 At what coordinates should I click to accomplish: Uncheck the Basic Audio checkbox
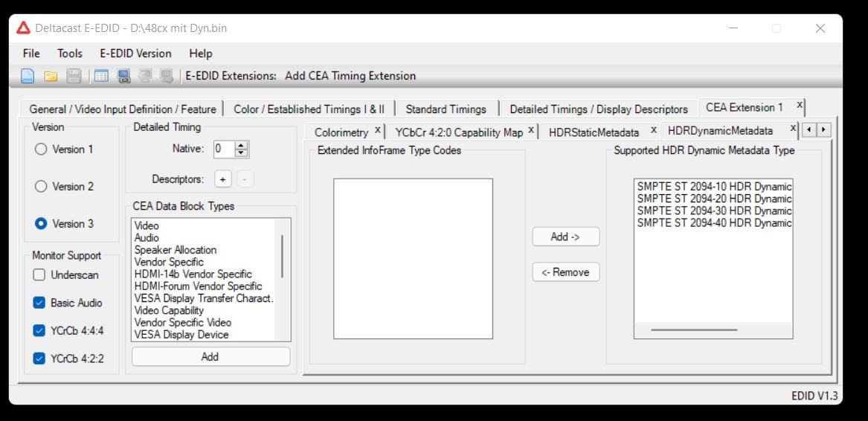coord(39,303)
